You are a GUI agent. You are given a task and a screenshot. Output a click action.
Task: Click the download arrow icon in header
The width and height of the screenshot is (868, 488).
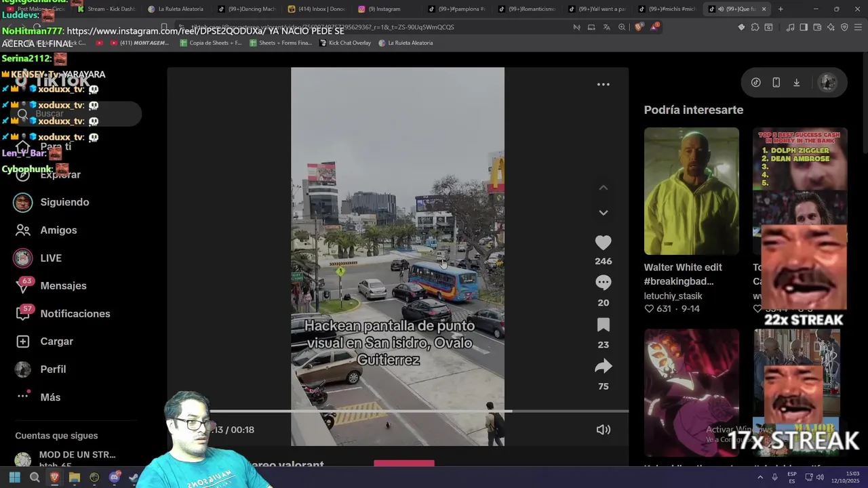(x=796, y=82)
